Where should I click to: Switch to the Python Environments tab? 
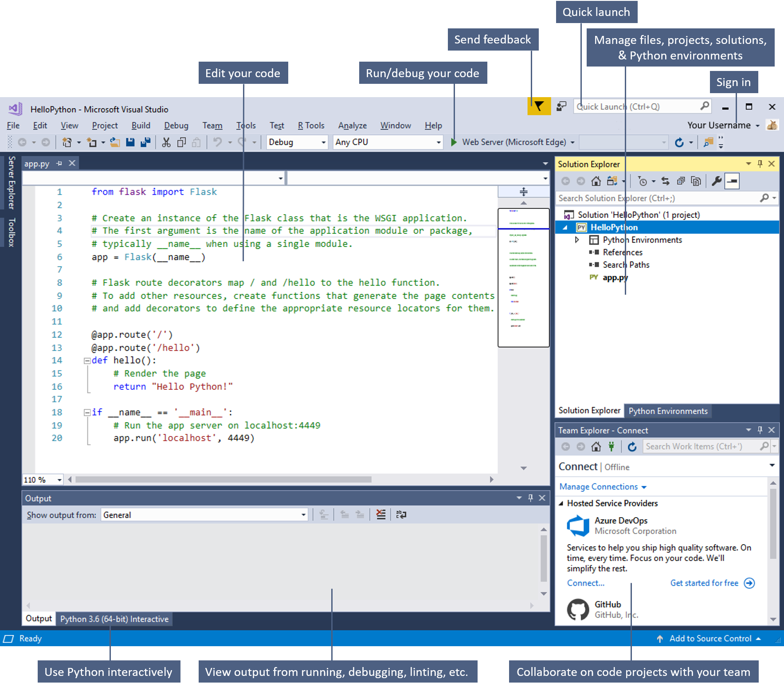(x=668, y=411)
